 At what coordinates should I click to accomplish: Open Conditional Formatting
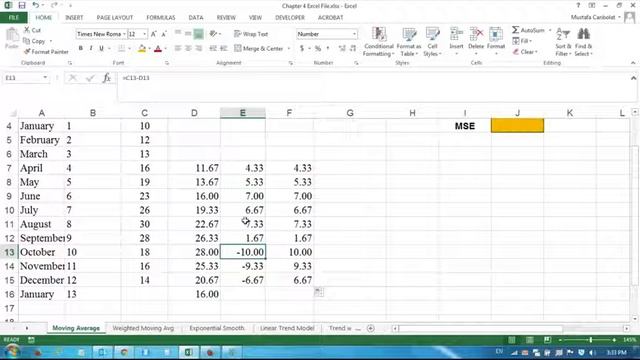pyautogui.click(x=379, y=41)
